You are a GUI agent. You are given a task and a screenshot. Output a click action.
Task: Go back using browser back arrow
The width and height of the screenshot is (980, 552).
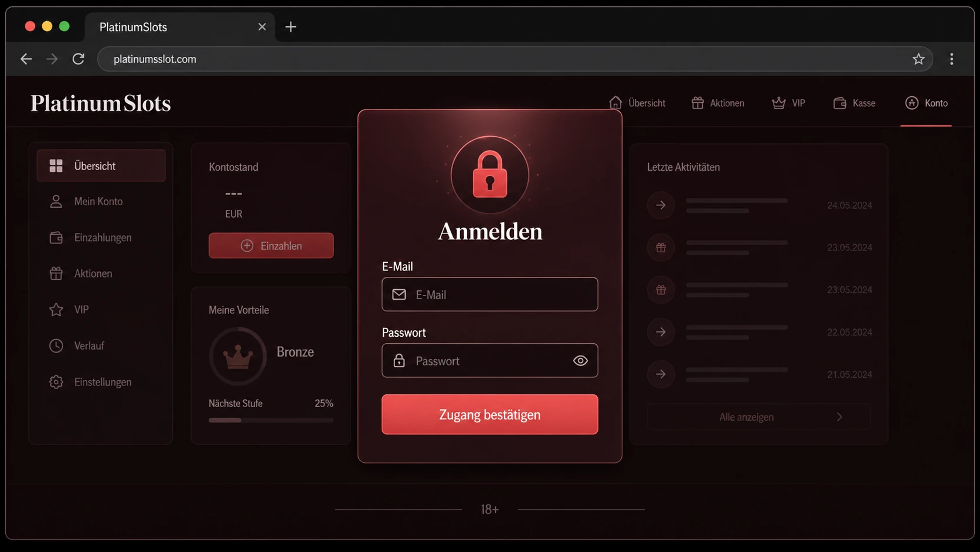pyautogui.click(x=26, y=59)
